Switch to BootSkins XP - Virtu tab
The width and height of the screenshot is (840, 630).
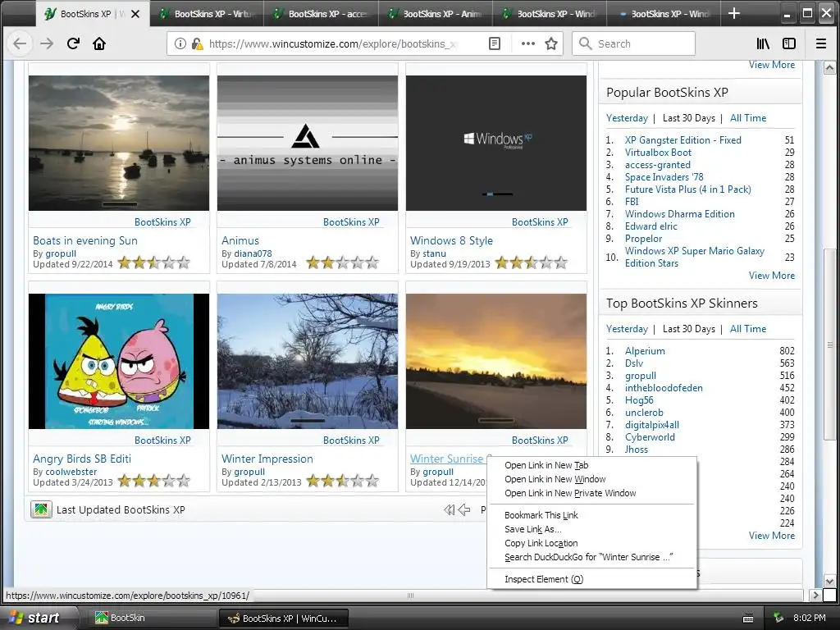207,14
